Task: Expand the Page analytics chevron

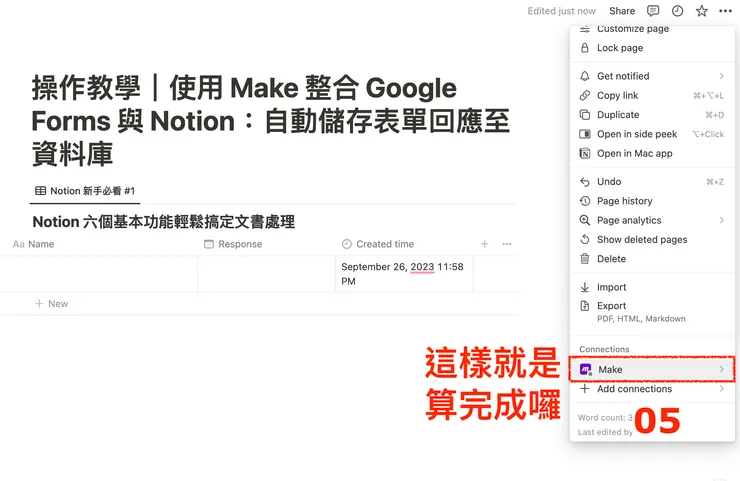Action: click(722, 220)
